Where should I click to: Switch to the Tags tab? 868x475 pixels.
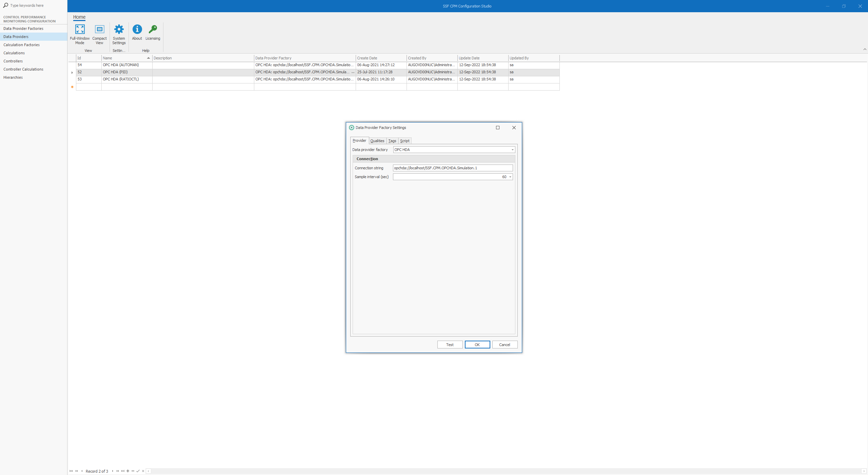click(392, 141)
